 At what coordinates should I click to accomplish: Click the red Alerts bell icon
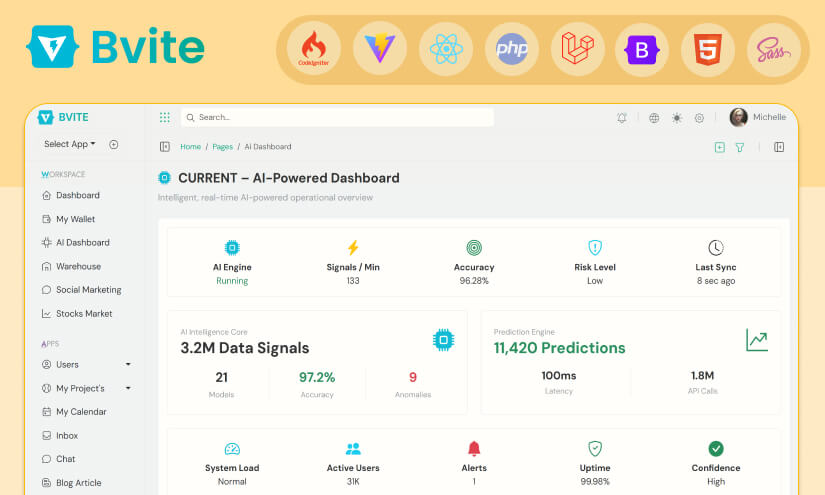coord(474,448)
